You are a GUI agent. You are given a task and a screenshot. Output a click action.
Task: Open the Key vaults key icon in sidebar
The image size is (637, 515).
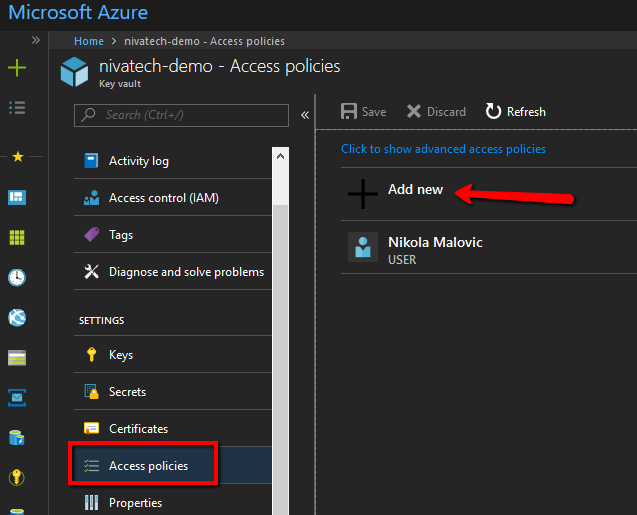coord(17,477)
